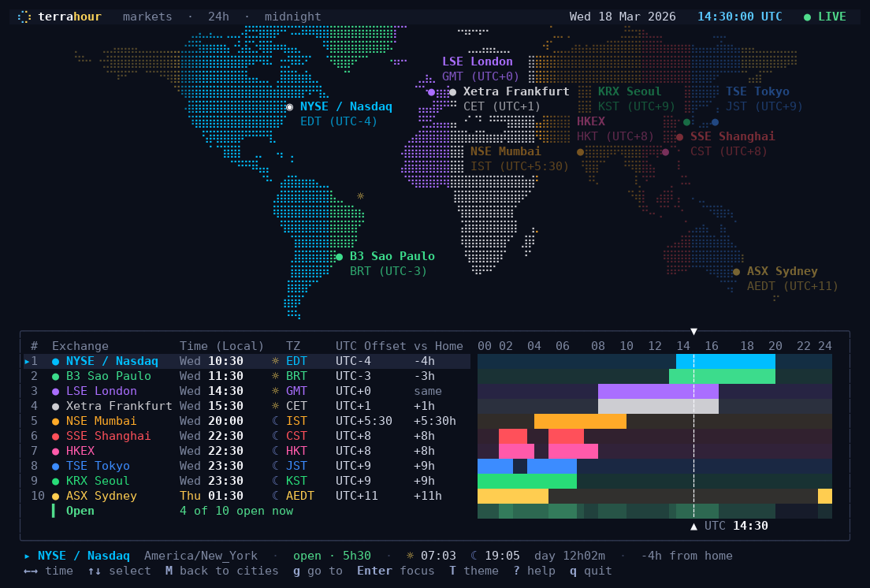Click the sun subsolar point marker on map
Viewport: 870px width, 588px height.
point(361,195)
